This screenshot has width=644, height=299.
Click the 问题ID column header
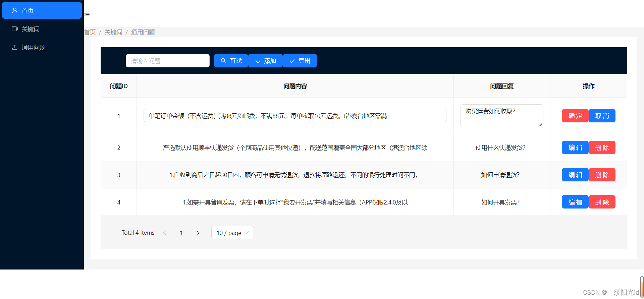pos(119,86)
